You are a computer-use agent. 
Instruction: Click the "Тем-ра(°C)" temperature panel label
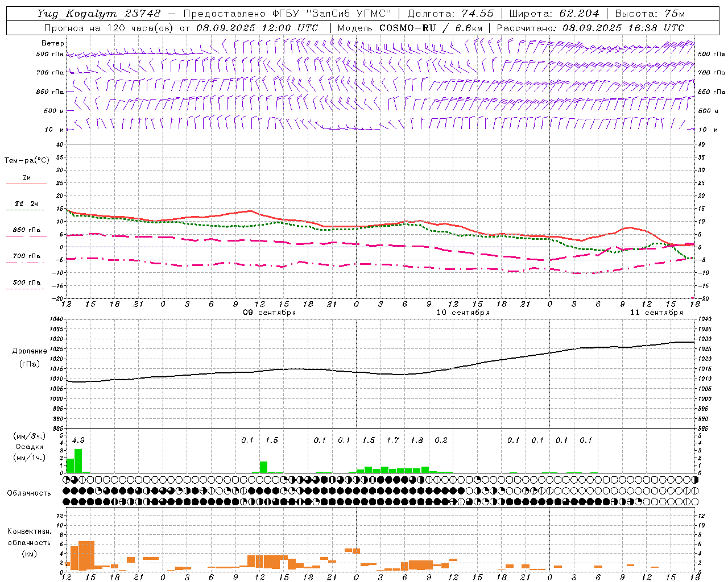tap(27, 160)
